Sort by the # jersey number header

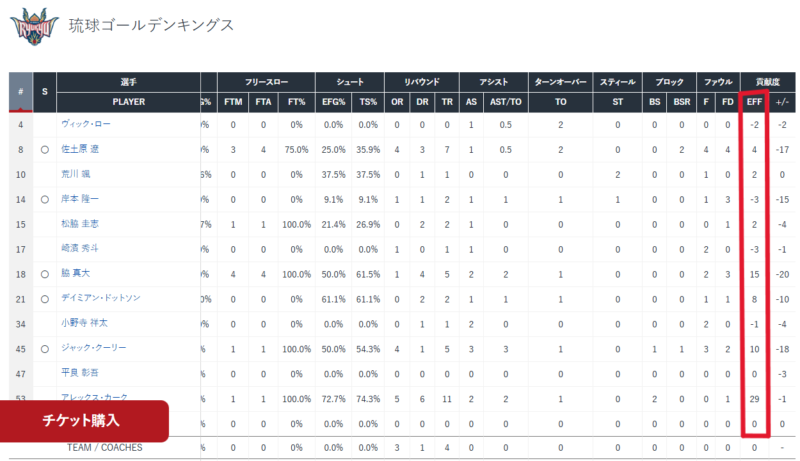pos(20,91)
